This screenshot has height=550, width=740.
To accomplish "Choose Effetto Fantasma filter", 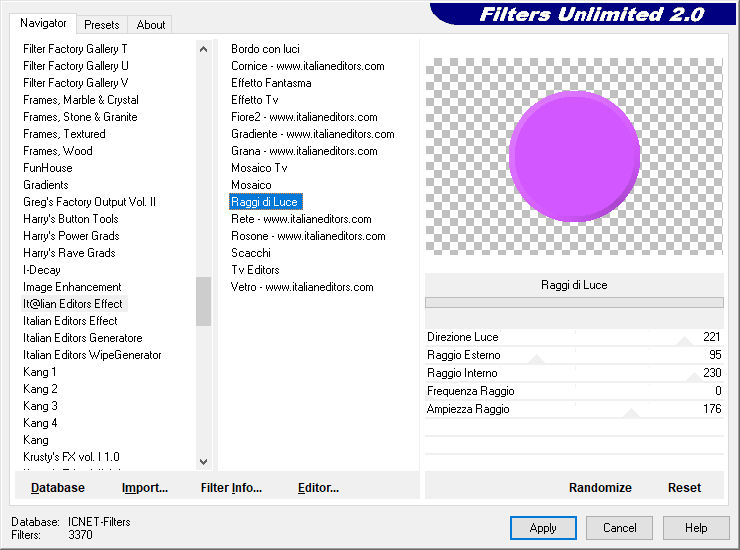I will [271, 83].
